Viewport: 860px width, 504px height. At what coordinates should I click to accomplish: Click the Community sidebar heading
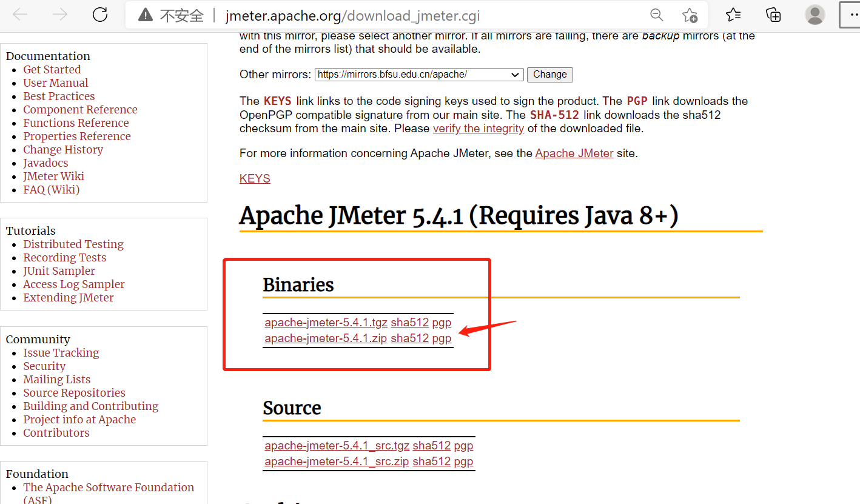pos(38,340)
